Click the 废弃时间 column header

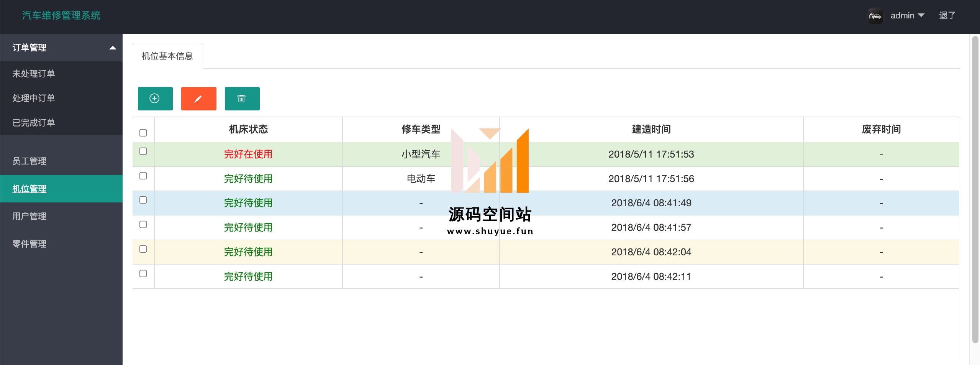pyautogui.click(x=881, y=130)
